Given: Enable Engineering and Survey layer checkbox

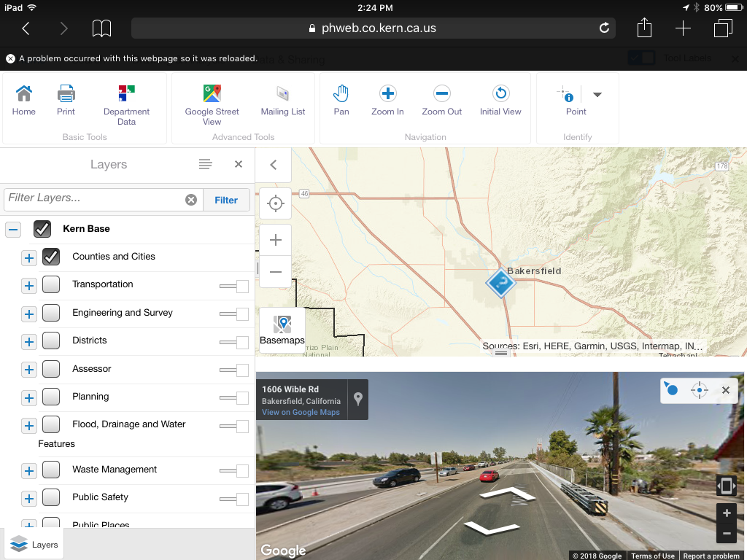Looking at the screenshot, I should 51,313.
